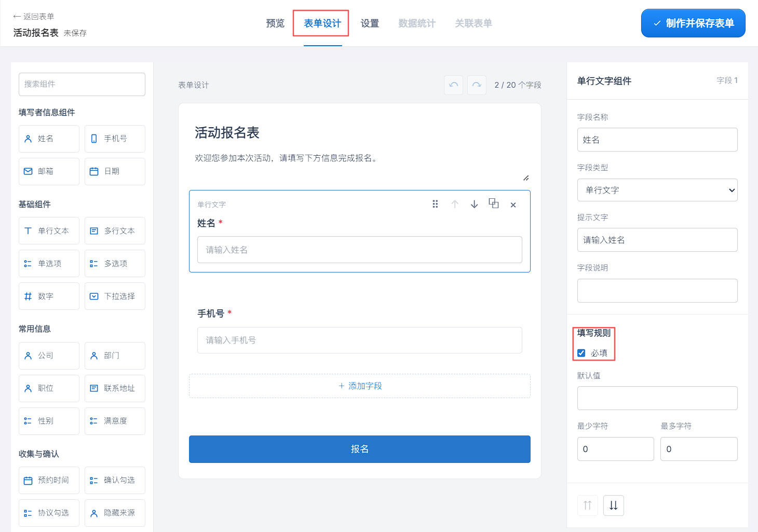Duplicate the 姓名 field with copy icon
This screenshot has height=532, width=758.
[x=494, y=203]
